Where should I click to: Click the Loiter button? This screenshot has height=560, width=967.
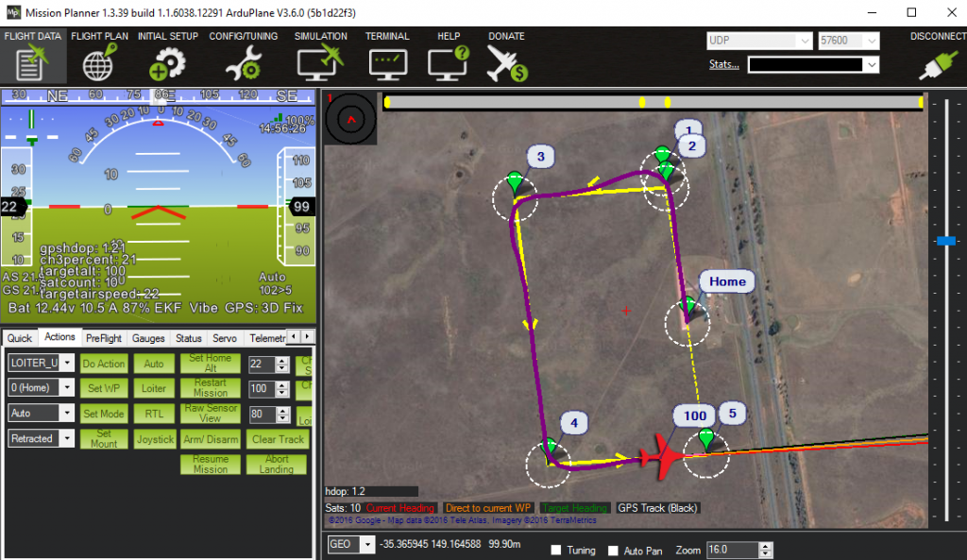coord(154,388)
